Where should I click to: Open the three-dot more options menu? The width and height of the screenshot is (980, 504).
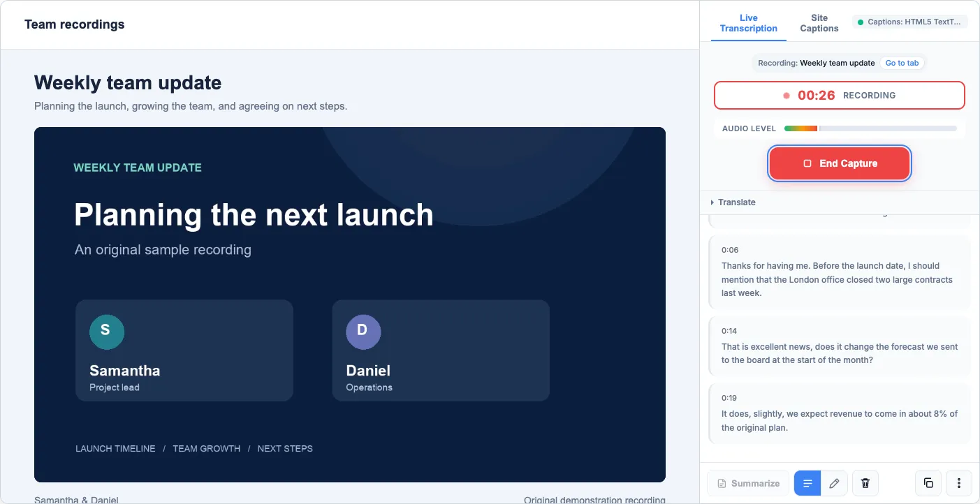click(x=959, y=483)
